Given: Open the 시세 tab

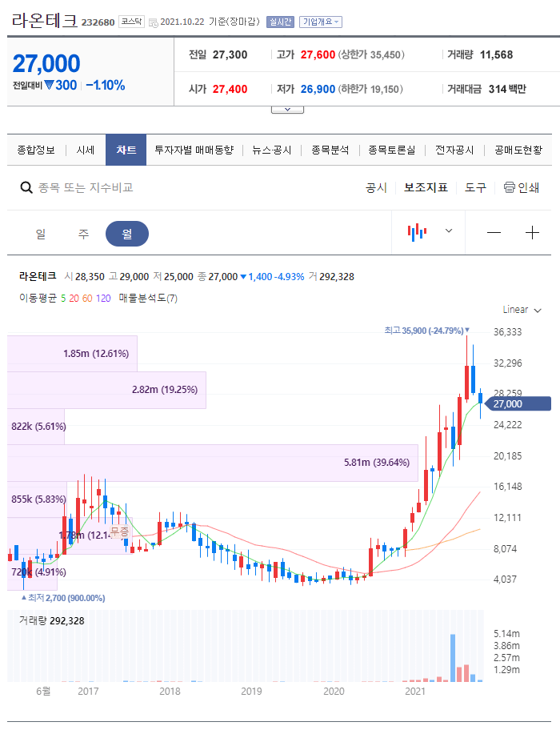Looking at the screenshot, I should tap(86, 150).
